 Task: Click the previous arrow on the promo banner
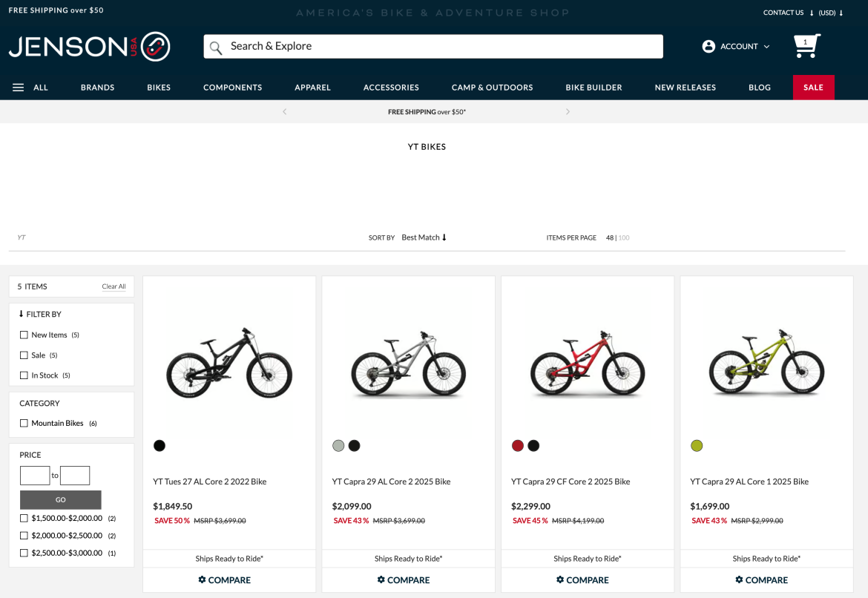click(x=284, y=111)
